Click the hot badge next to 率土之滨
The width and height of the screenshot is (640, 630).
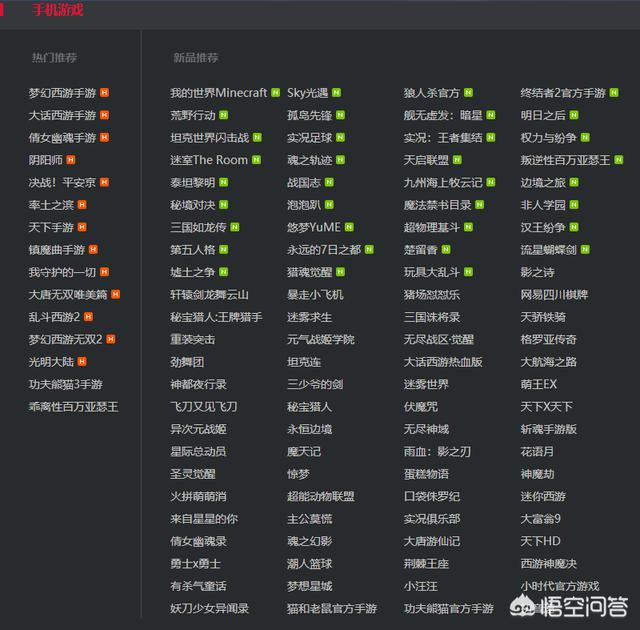(x=82, y=205)
